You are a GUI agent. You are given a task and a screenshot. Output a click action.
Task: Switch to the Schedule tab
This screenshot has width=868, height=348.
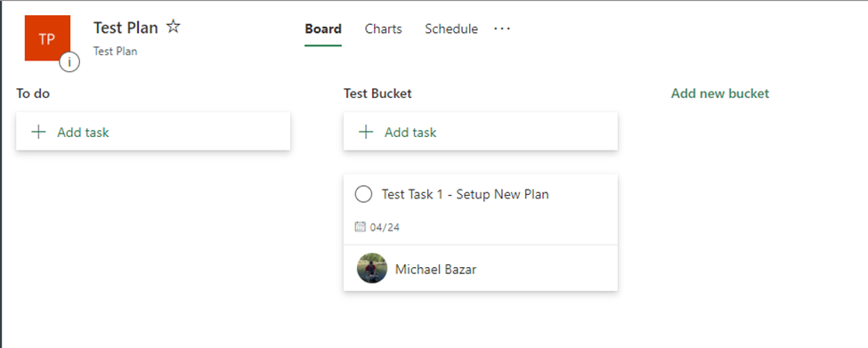(451, 28)
